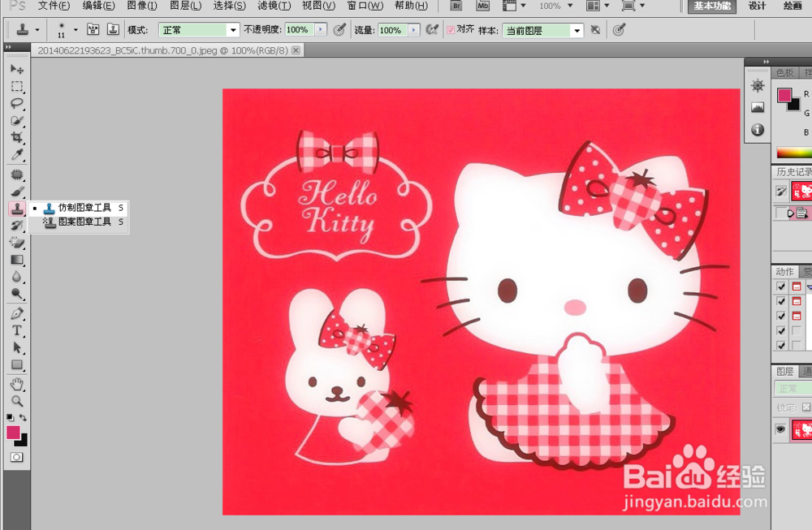Launch Mini Bridge

pyautogui.click(x=482, y=6)
